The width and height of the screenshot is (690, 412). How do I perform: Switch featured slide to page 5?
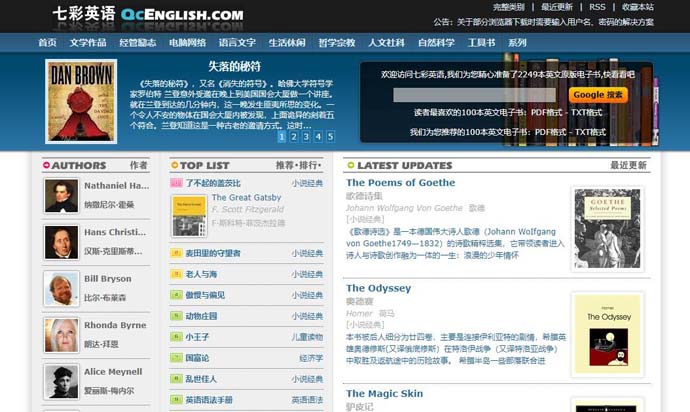(330, 136)
